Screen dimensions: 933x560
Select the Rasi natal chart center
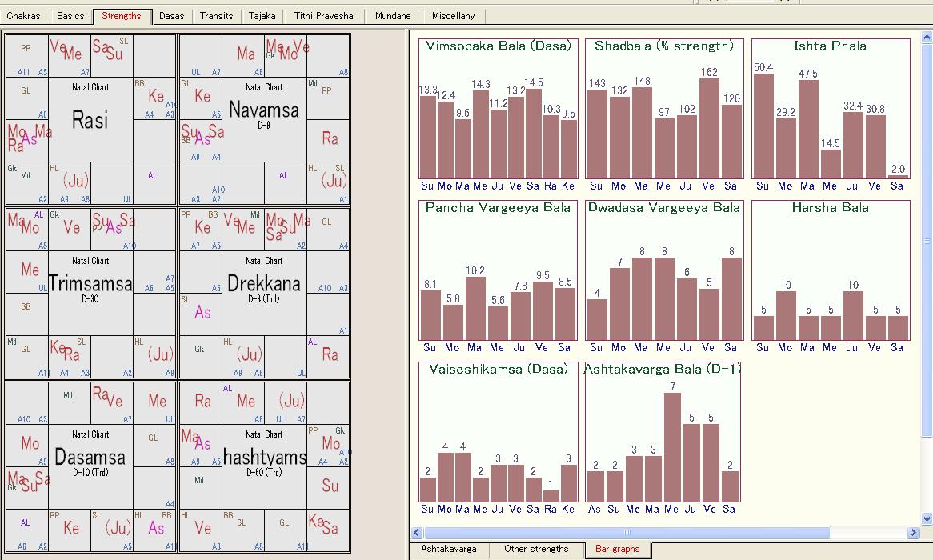90,120
